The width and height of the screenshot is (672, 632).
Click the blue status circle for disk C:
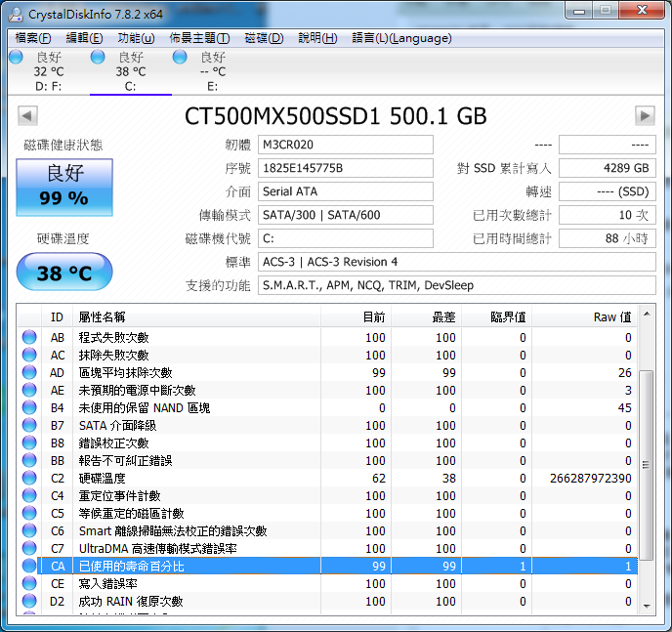pos(98,57)
